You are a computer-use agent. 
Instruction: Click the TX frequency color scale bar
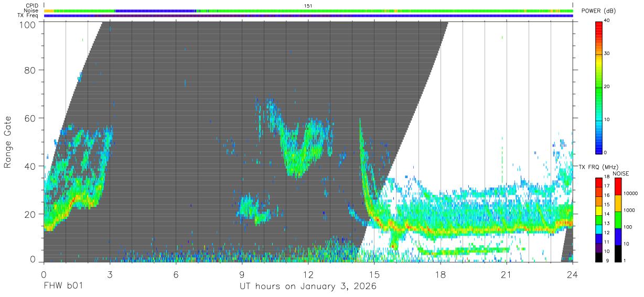[598, 220]
